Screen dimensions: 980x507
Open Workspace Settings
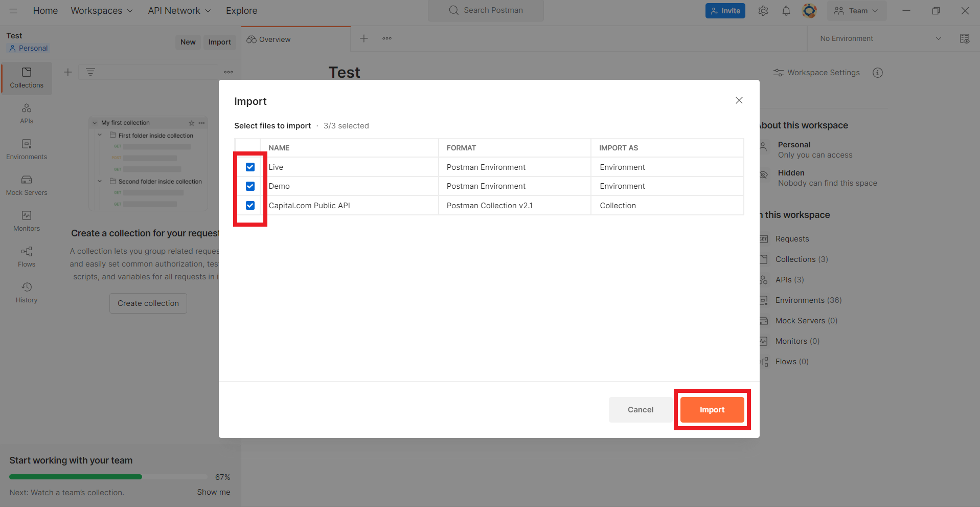click(816, 73)
